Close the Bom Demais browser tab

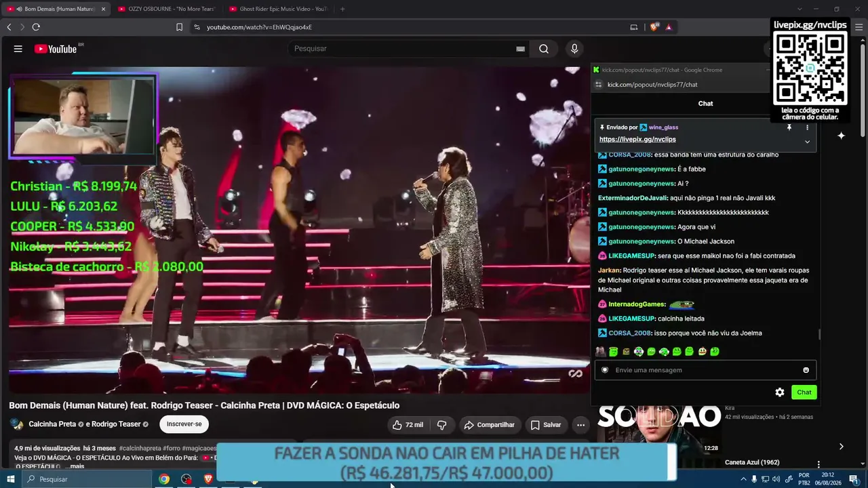click(x=104, y=9)
